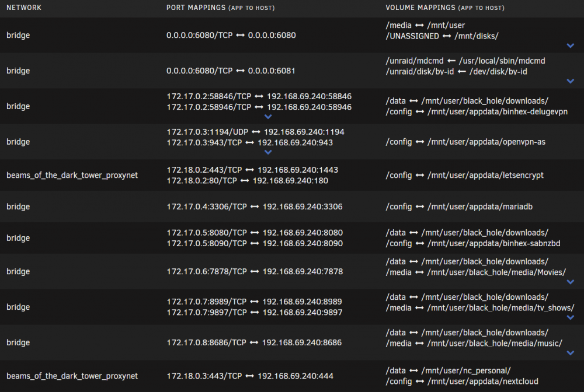The height and width of the screenshot is (392, 584).
Task: Select port mapping 172.18.0.2:80/TCP to 180
Action: pyautogui.click(x=247, y=181)
